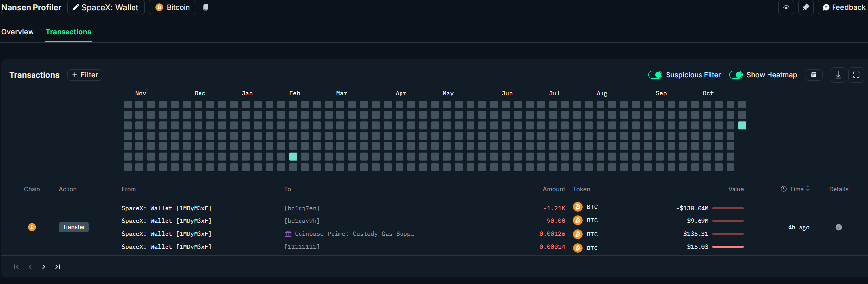
Task: Open the Feedback button
Action: point(843,7)
